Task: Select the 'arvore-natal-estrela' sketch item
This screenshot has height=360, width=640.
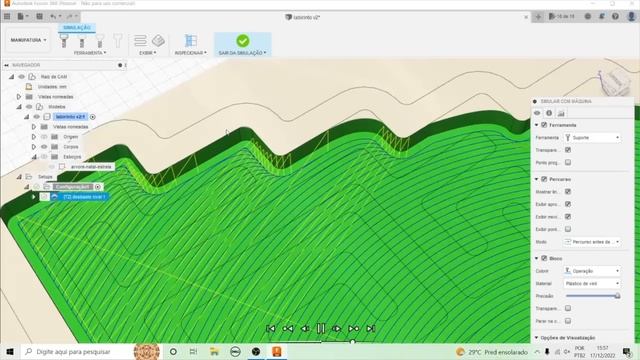Action: click(91, 167)
